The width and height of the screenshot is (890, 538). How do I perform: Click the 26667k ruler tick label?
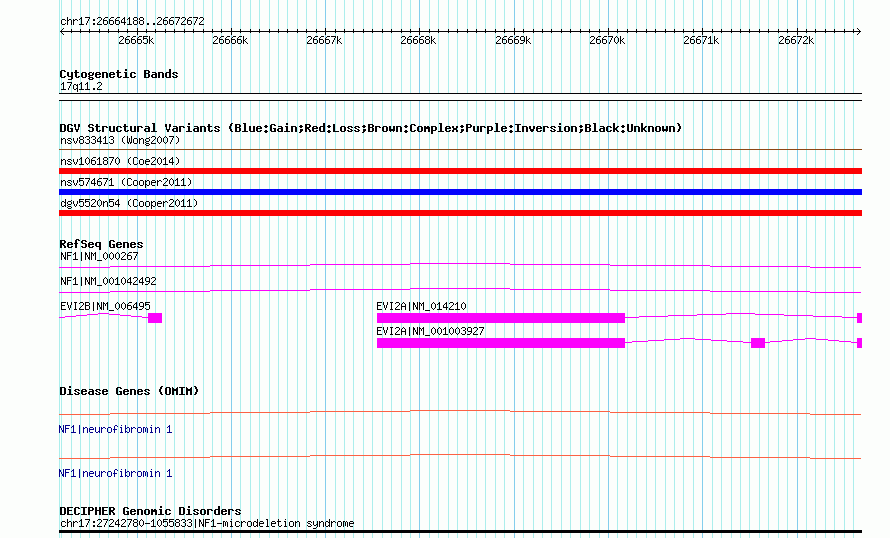(324, 40)
